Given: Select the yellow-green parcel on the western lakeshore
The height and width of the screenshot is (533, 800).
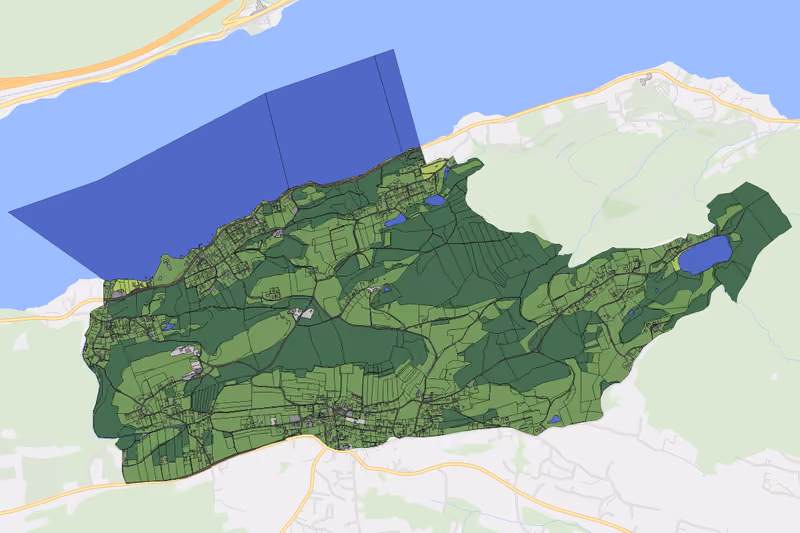Looking at the screenshot, I should point(125,286).
